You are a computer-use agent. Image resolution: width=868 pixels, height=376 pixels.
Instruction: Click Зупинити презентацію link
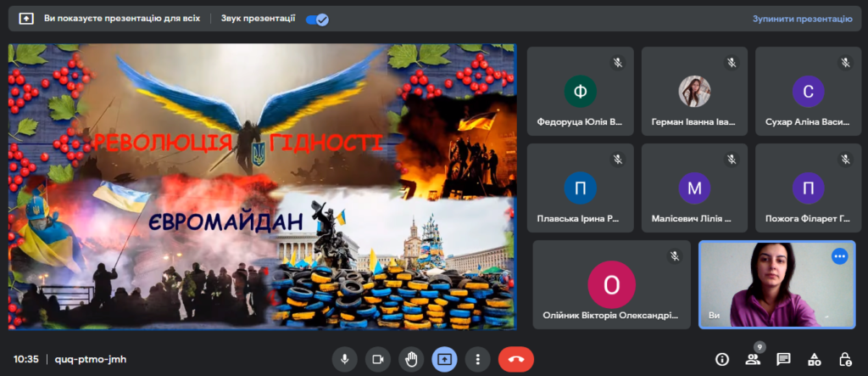pos(802,19)
